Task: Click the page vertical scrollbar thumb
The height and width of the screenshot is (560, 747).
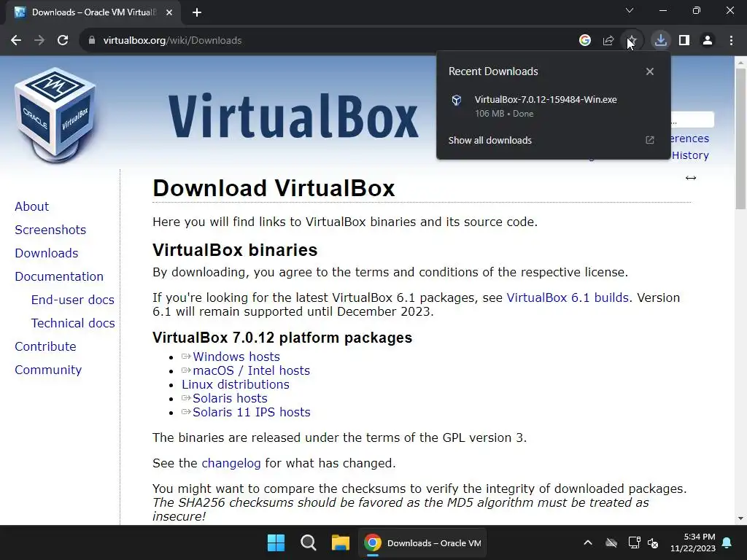Action: tap(740, 138)
